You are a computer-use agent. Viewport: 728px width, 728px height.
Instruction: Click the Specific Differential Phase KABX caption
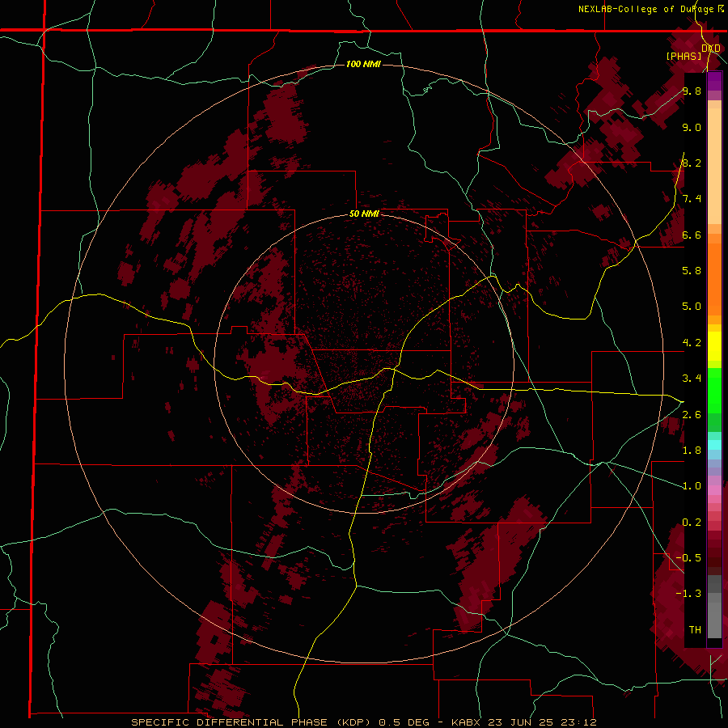[x=363, y=722]
